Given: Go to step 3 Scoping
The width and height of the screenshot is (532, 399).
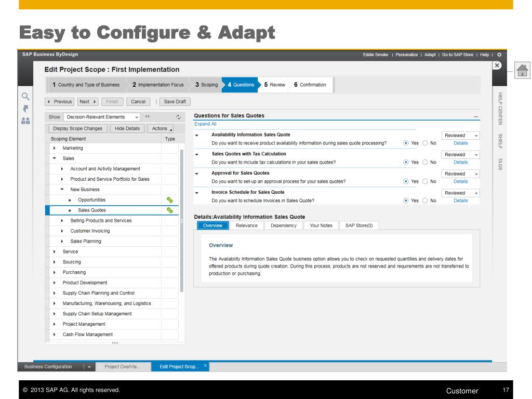Looking at the screenshot, I should pos(206,85).
